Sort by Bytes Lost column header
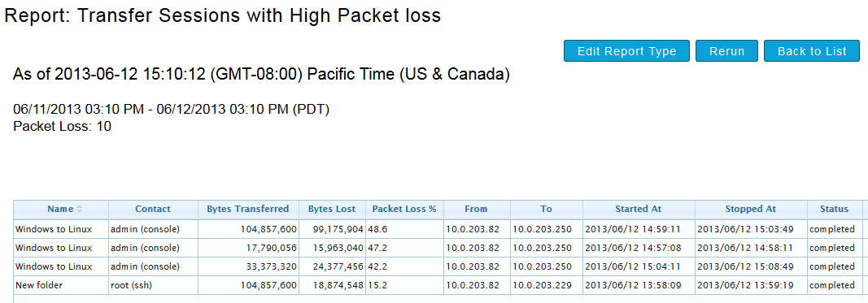868x303 pixels. 332,209
